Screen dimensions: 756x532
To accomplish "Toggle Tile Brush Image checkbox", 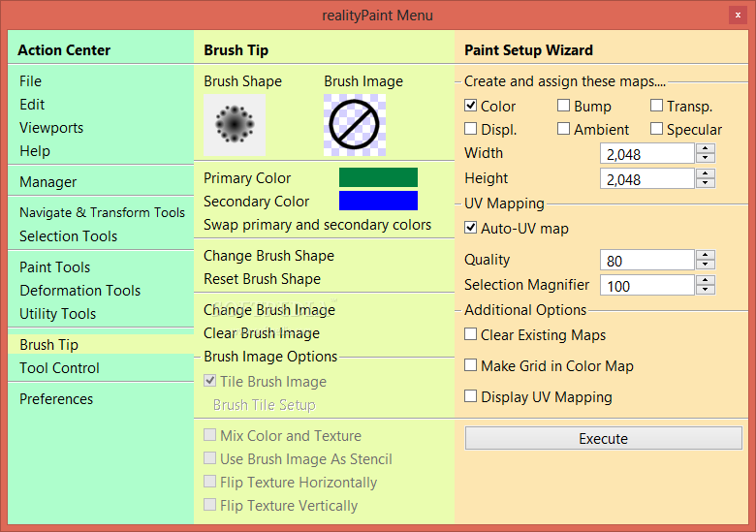I will (x=209, y=381).
